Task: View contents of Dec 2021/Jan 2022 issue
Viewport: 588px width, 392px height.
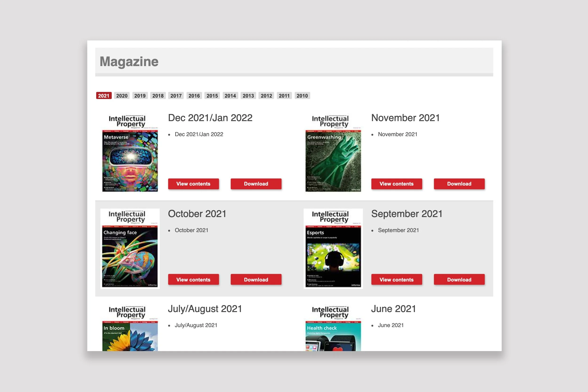Action: pyautogui.click(x=194, y=184)
